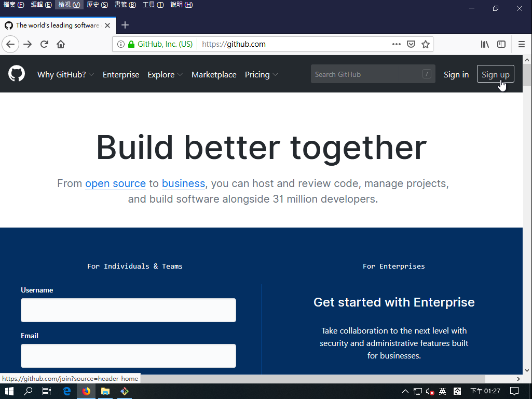
Task: Open page actions three-dot menu
Action: (x=397, y=44)
